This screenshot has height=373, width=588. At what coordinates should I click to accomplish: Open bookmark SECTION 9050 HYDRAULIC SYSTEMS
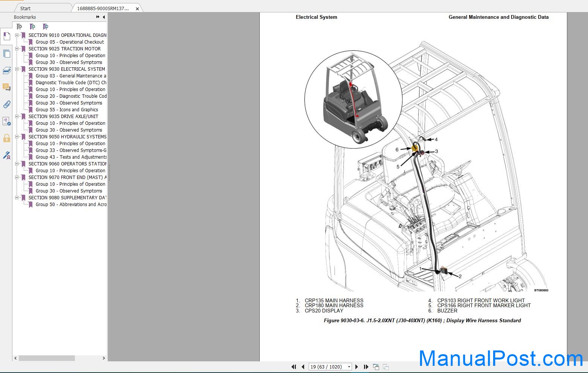67,137
